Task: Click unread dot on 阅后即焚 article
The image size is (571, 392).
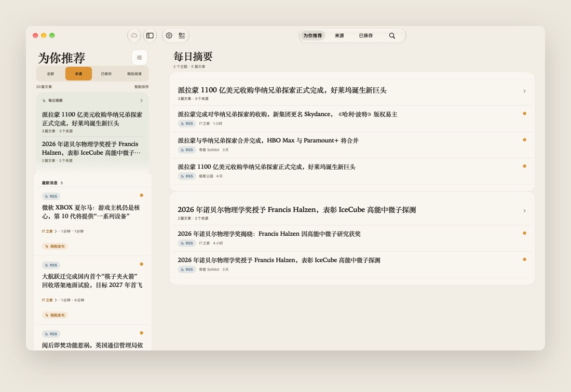Action: point(142,333)
